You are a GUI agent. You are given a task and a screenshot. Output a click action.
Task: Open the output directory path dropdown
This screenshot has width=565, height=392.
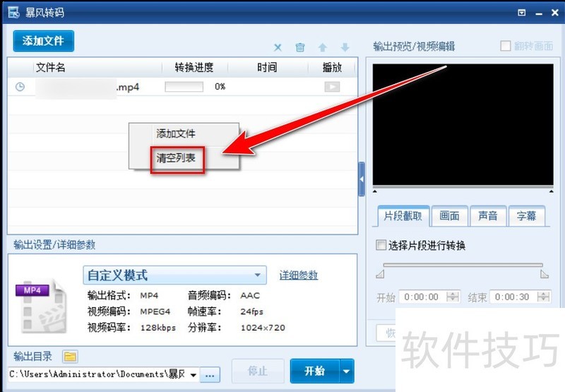194,374
